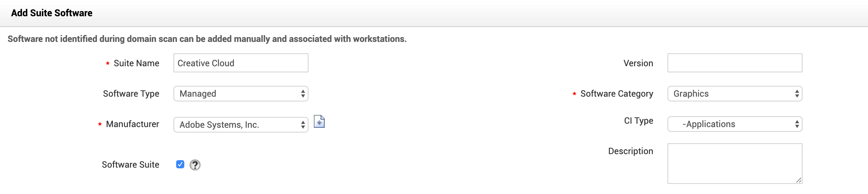Click the Suite Name label
Screen dimensions: 868x194
pos(136,63)
